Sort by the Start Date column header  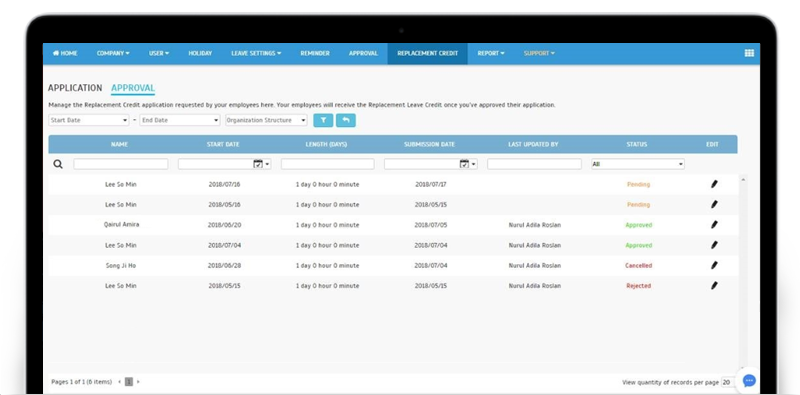point(223,144)
